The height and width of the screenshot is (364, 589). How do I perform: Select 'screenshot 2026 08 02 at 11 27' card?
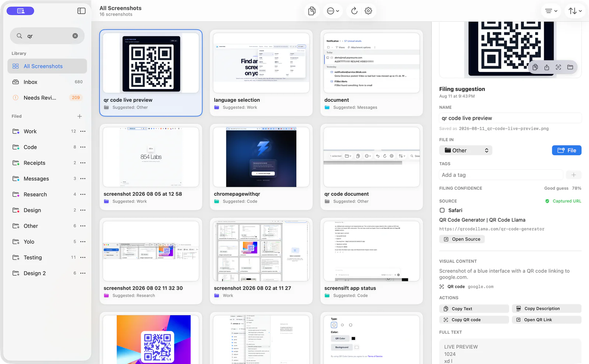(x=261, y=261)
